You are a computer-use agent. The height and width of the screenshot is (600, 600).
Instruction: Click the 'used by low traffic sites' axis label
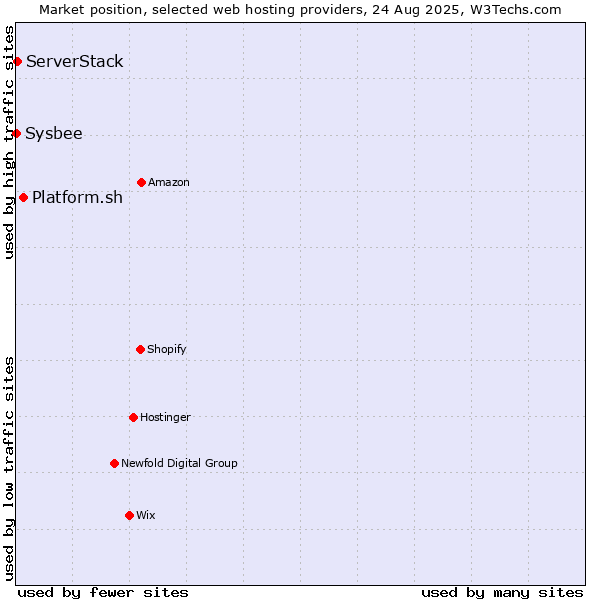9,469
